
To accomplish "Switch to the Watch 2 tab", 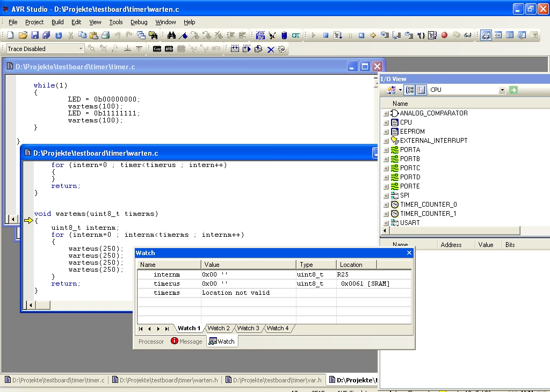I will pos(219,328).
